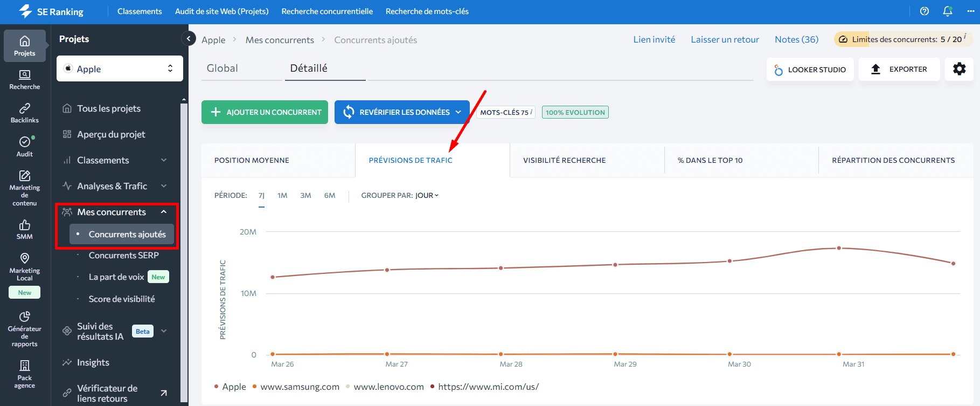This screenshot has height=406, width=980.
Task: Toggle the Apple series in legend
Action: click(x=230, y=387)
